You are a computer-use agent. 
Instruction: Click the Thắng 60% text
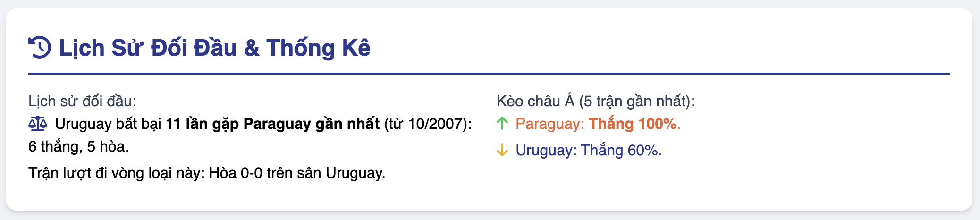point(621,150)
